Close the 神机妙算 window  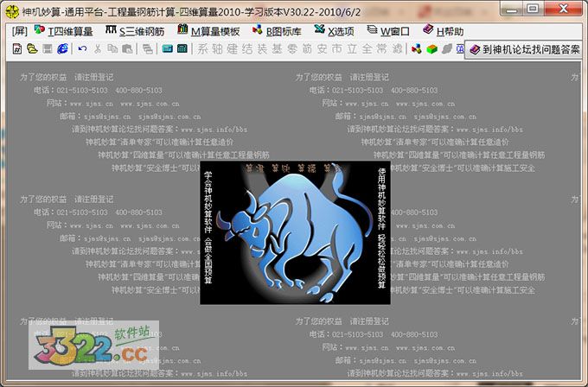[563, 9]
